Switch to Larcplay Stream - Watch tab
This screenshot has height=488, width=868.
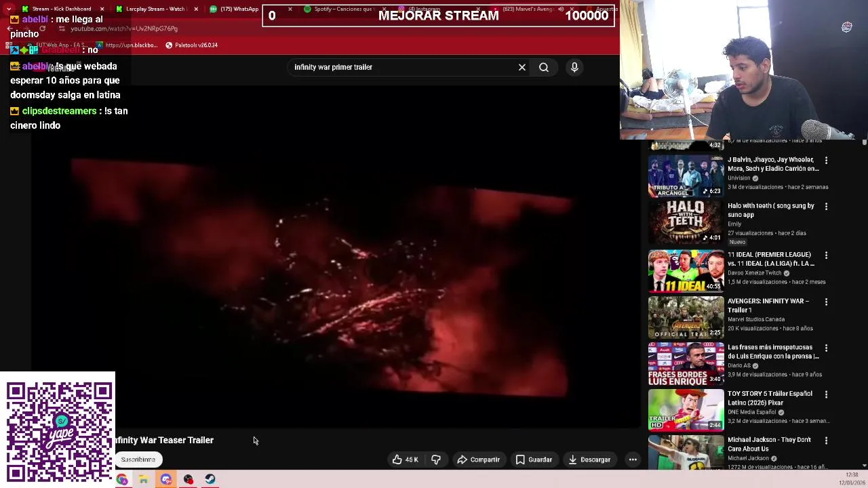[155, 9]
